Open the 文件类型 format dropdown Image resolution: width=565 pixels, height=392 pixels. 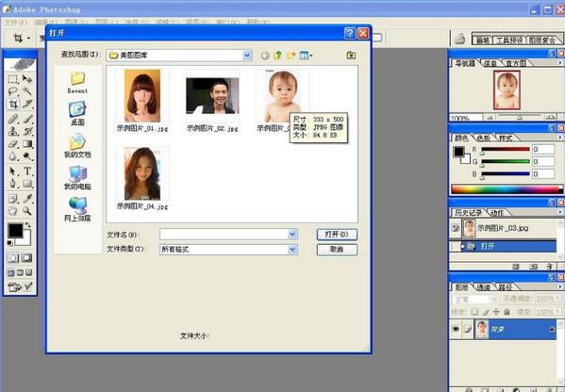coord(292,249)
